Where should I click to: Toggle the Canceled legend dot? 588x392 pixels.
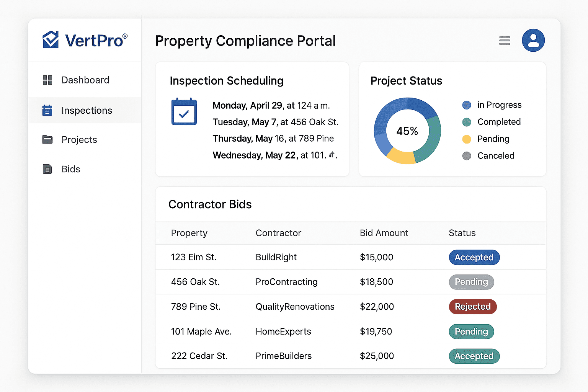tap(466, 156)
